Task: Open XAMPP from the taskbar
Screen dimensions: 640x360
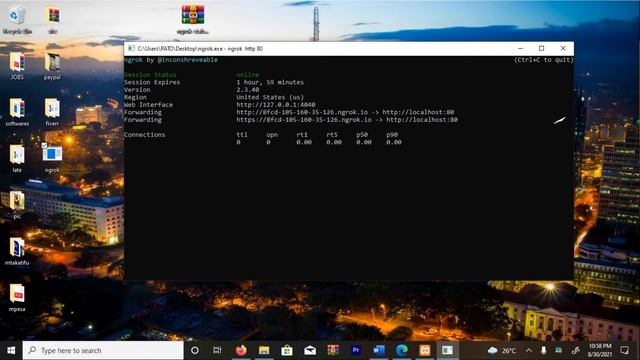Action: coord(425,350)
